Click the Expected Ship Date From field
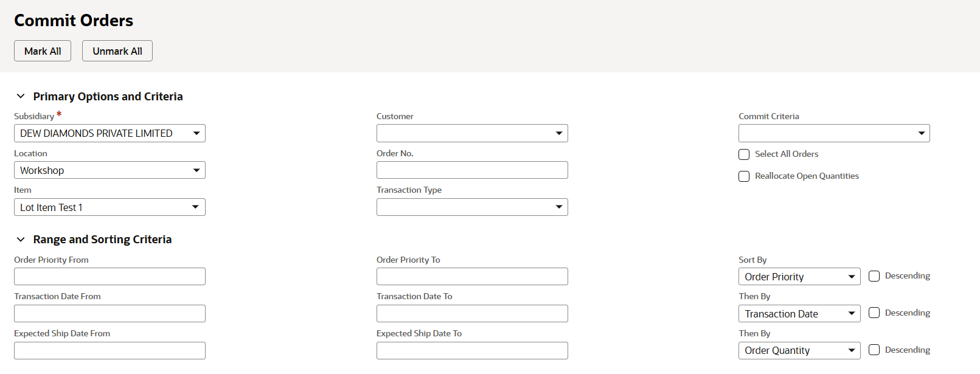Viewport: 980px width, 374px height. (109, 351)
